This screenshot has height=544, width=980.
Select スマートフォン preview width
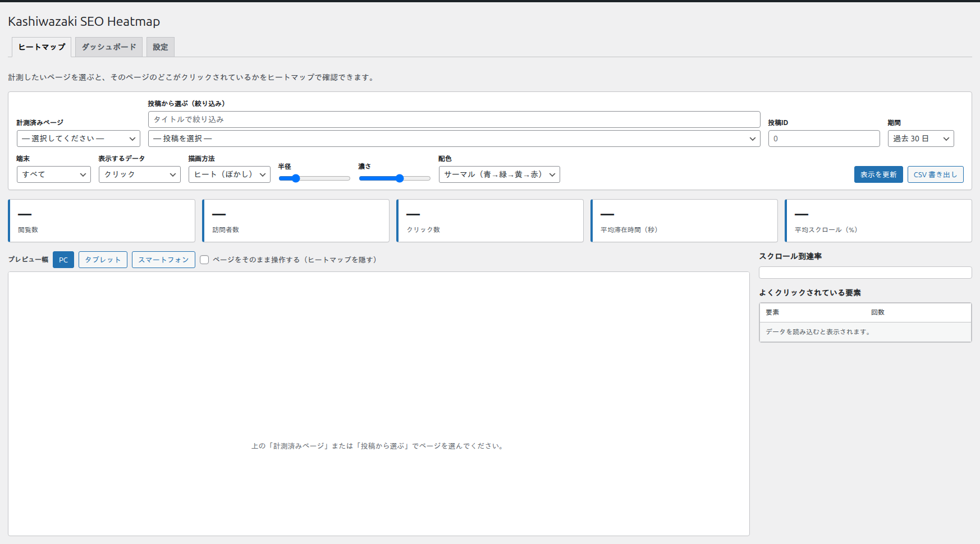[163, 260]
